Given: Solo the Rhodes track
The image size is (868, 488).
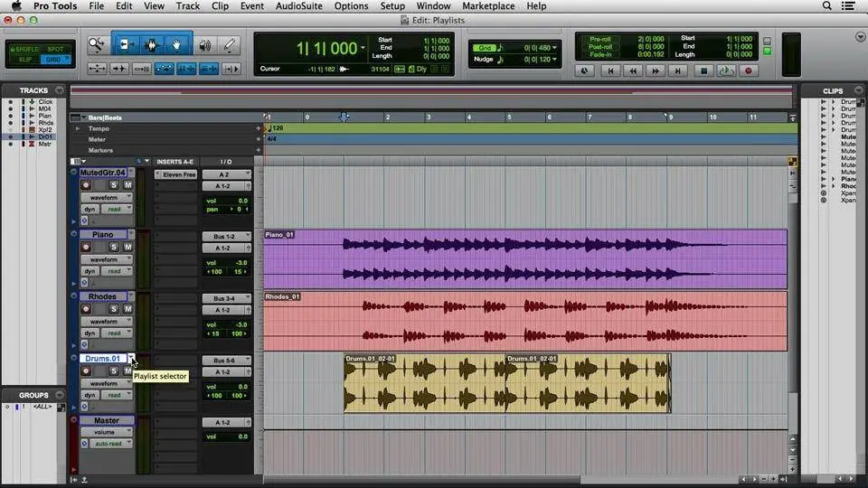Looking at the screenshot, I should click(114, 309).
